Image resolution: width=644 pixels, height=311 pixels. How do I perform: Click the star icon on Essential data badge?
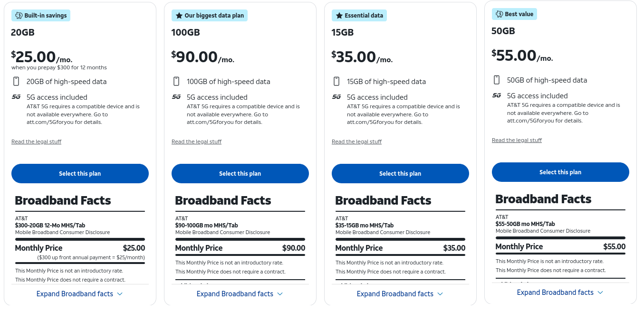pos(339,16)
